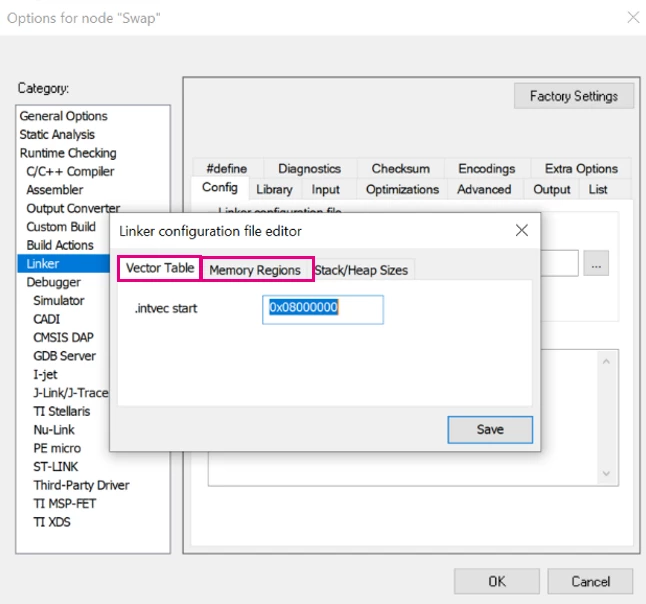Select PE micro category
Image resolution: width=646 pixels, height=604 pixels.
(57, 448)
